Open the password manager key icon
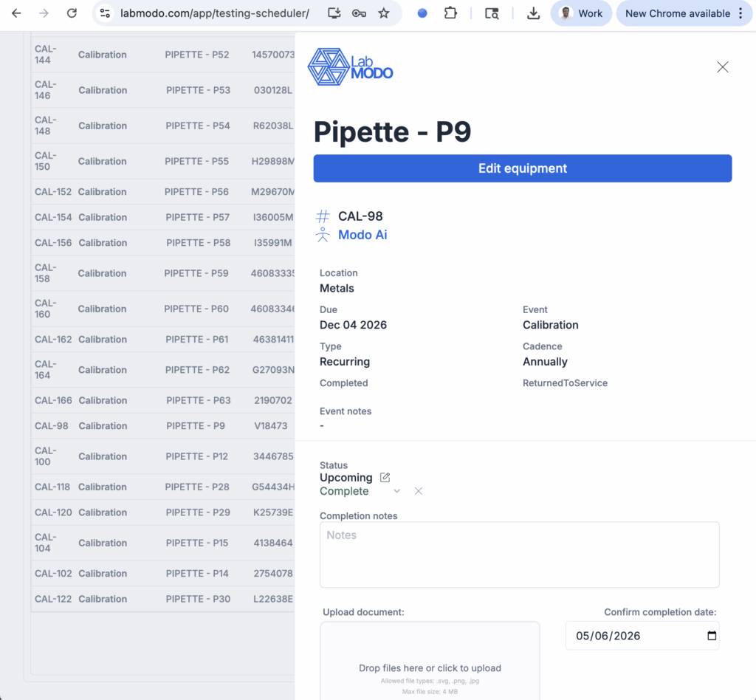 (359, 13)
